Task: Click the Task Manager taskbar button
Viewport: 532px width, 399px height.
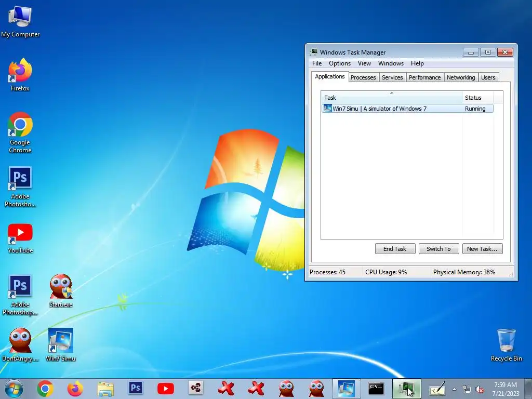Action: point(406,389)
